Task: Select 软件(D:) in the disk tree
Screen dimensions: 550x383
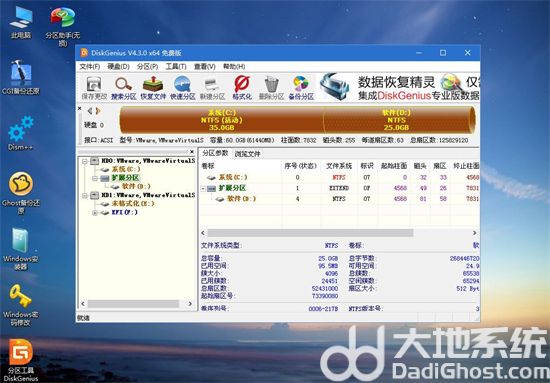Action: coord(136,186)
